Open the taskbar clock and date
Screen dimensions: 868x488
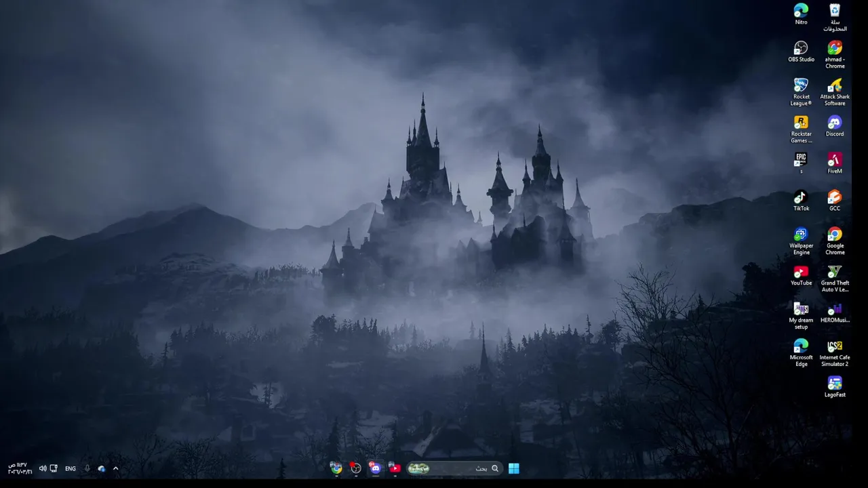pyautogui.click(x=20, y=468)
